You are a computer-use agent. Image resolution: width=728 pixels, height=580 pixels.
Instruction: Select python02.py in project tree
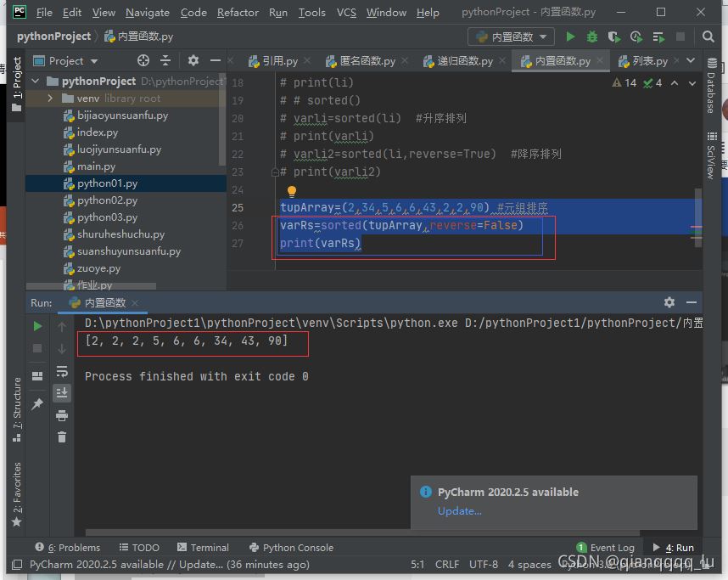click(x=107, y=200)
